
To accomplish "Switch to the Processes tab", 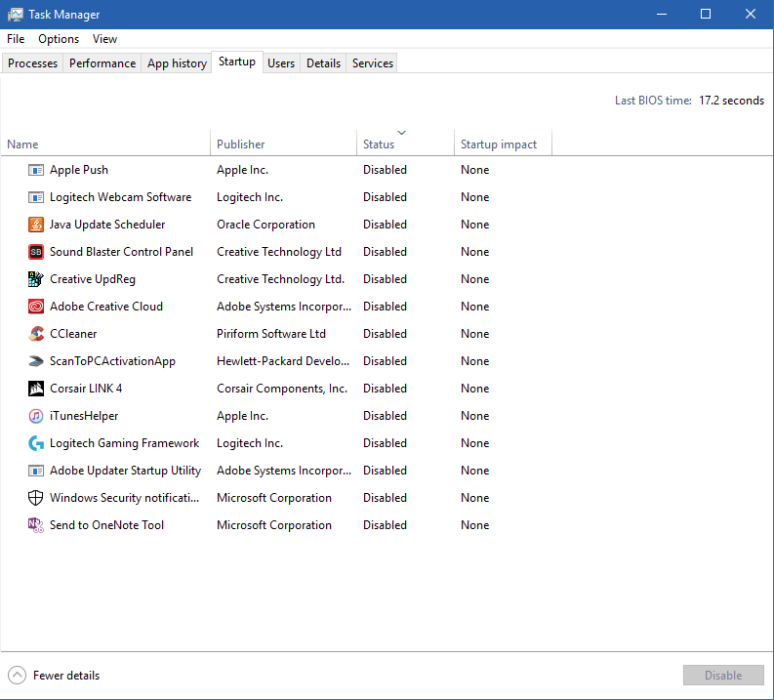I will 32,63.
